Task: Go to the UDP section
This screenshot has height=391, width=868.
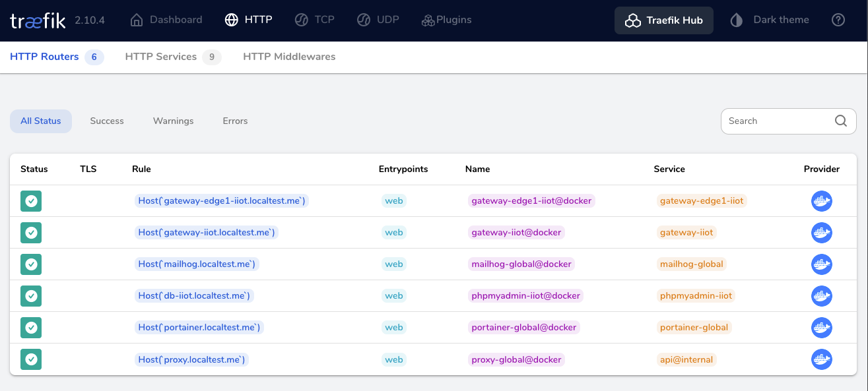Action: click(x=378, y=20)
